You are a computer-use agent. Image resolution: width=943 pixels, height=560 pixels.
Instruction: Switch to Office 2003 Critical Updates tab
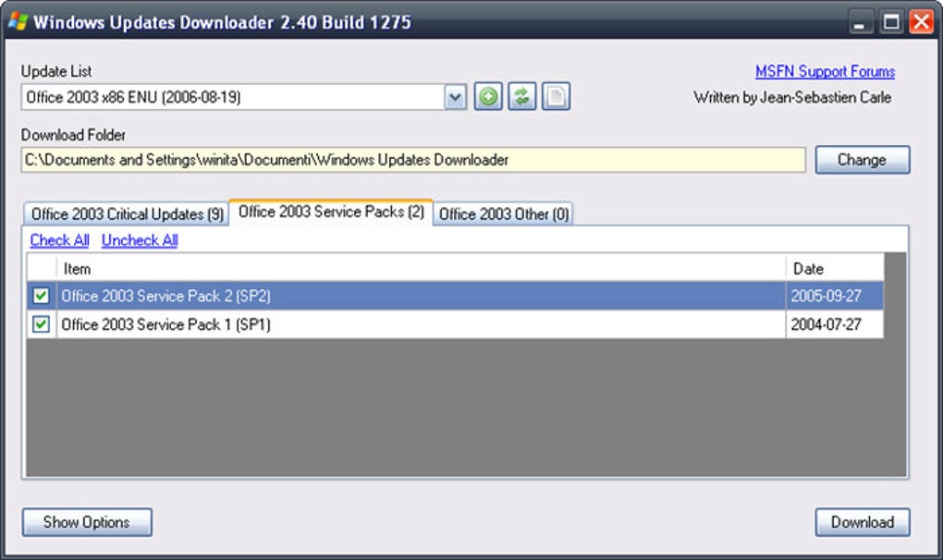coord(127,213)
